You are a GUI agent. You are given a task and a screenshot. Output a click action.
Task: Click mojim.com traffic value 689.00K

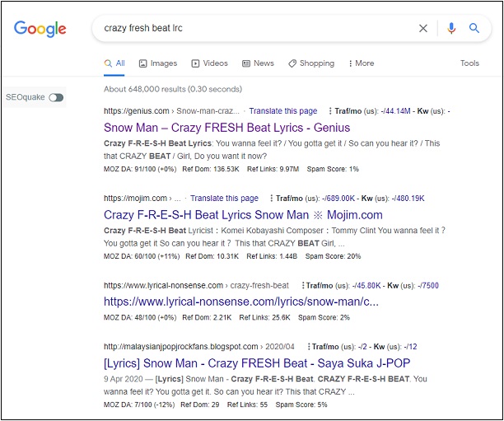tap(340, 198)
